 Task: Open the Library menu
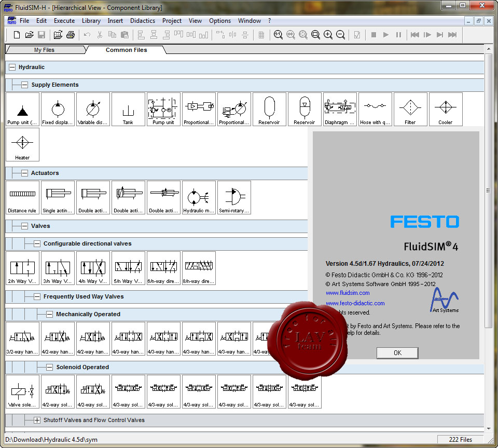tap(91, 21)
